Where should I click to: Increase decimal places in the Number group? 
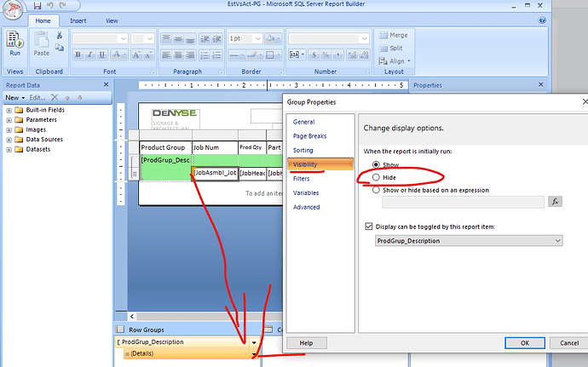coord(352,55)
